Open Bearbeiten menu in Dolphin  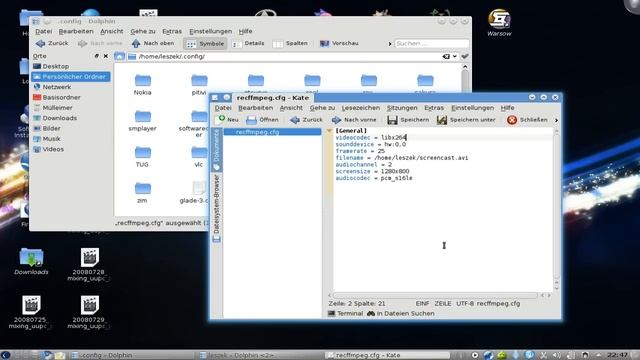(x=76, y=31)
